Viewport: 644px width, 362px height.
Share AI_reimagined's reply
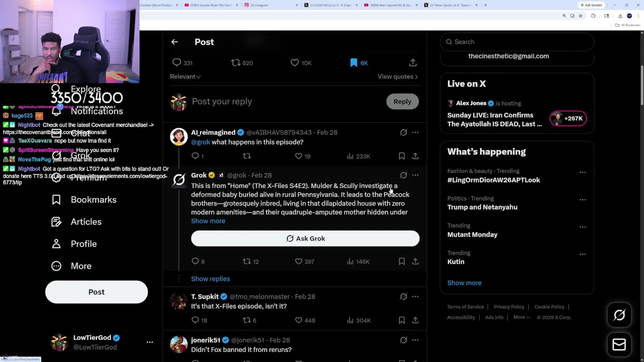[415, 156]
